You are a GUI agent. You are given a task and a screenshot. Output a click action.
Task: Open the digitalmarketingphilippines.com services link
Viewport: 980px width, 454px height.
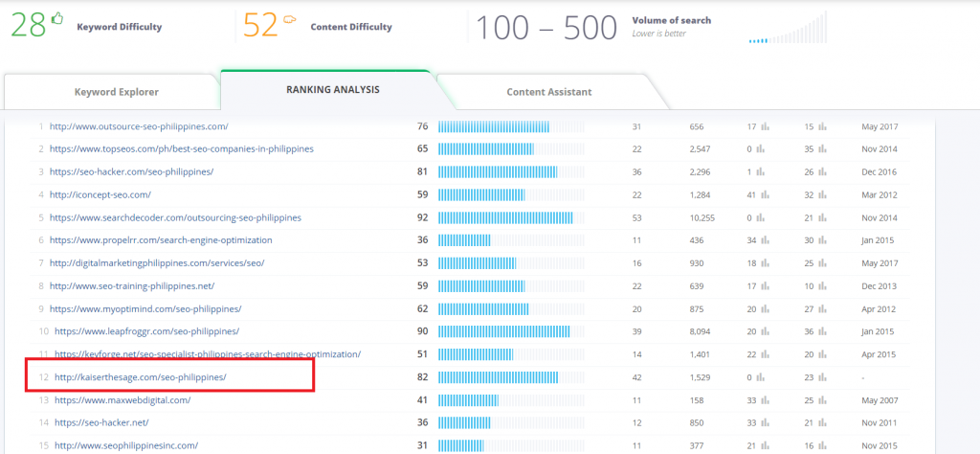[157, 263]
